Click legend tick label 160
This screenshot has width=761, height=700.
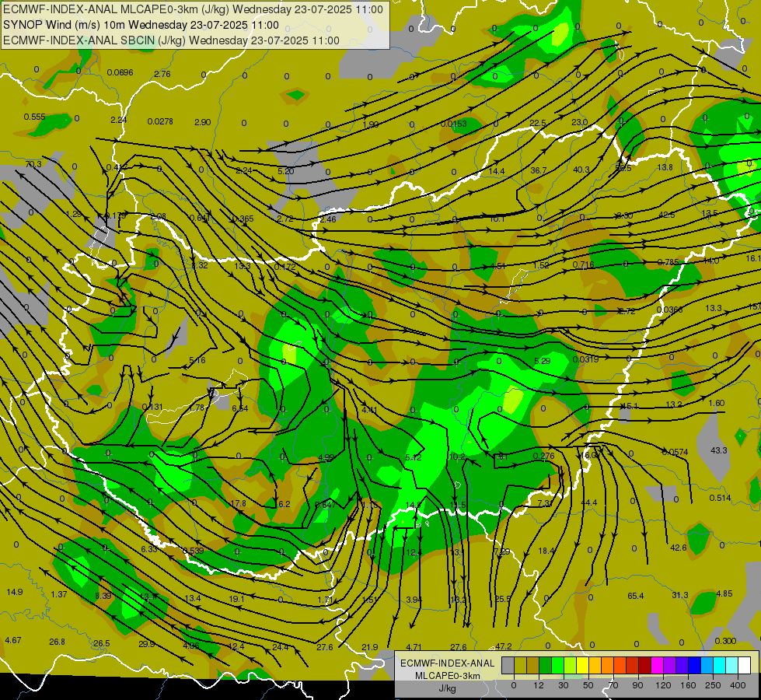[x=688, y=685]
